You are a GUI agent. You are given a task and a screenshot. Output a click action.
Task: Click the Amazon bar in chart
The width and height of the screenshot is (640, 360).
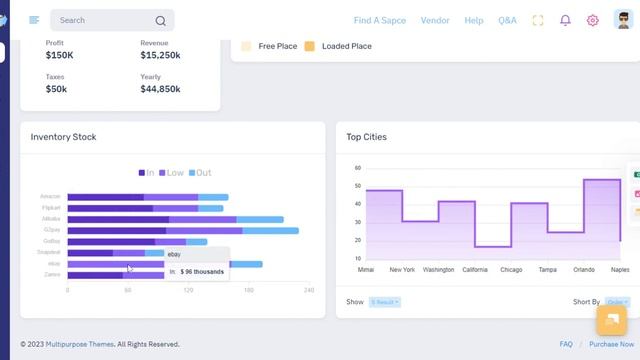point(148,197)
